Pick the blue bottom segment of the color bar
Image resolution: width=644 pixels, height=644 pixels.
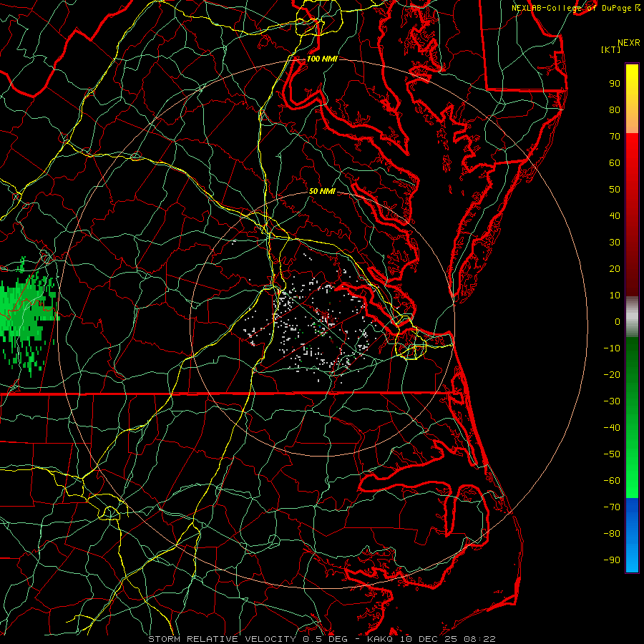[x=632, y=535]
